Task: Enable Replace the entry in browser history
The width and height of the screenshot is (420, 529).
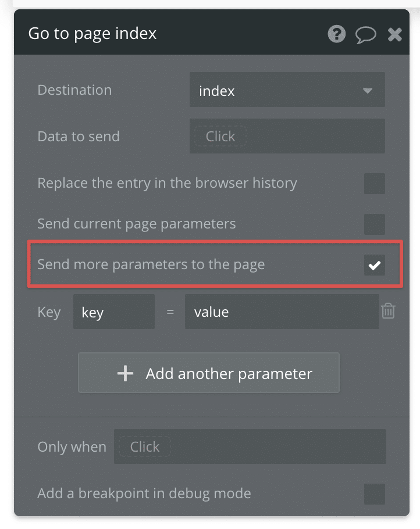Action: tap(375, 184)
